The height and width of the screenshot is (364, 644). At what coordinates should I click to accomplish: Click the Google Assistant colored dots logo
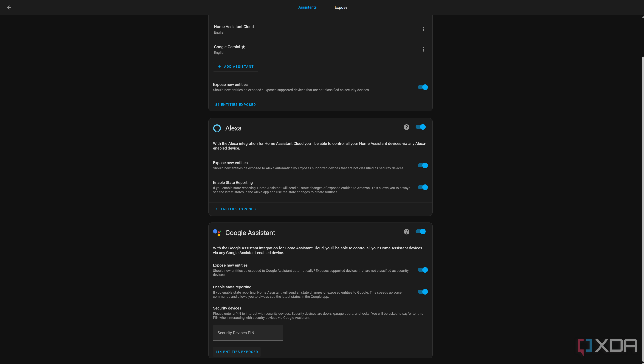click(x=217, y=233)
